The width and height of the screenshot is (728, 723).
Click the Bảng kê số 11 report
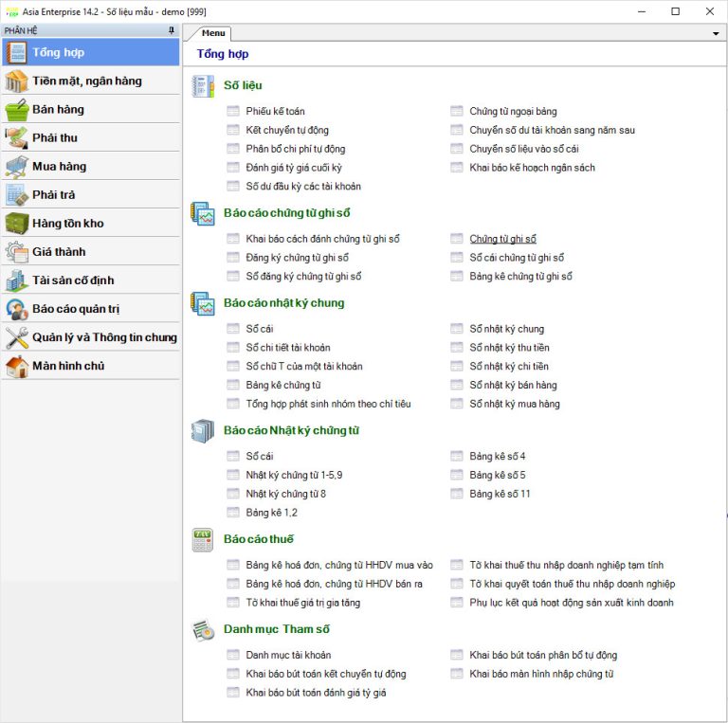coord(500,494)
